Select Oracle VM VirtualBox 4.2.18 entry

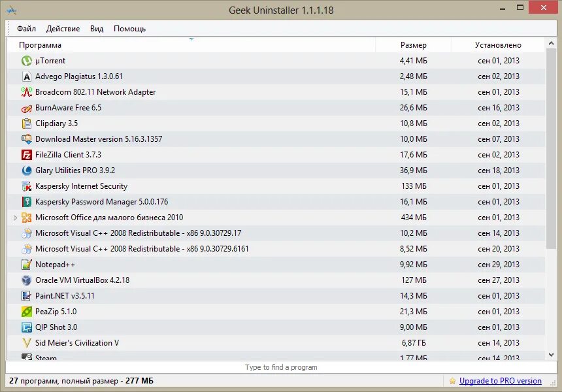pos(82,280)
